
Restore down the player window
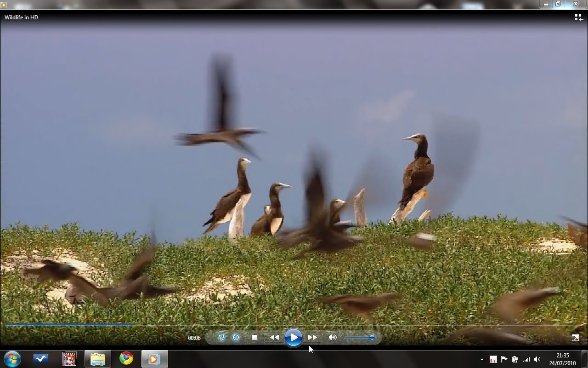tap(558, 4)
